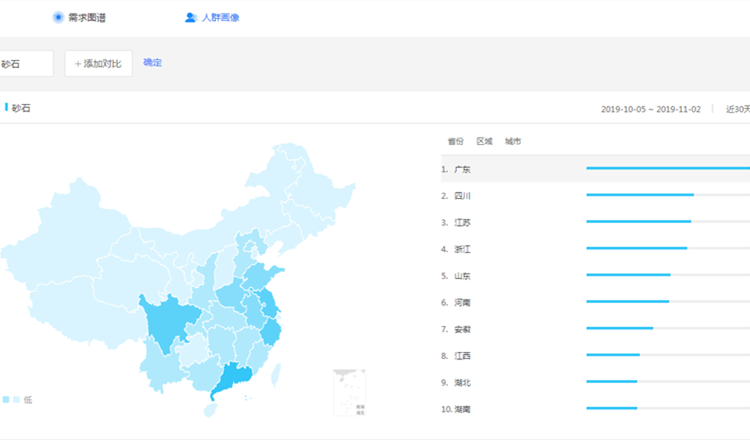
Task: Click the 湖南 ranking bar
Action: coord(611,408)
